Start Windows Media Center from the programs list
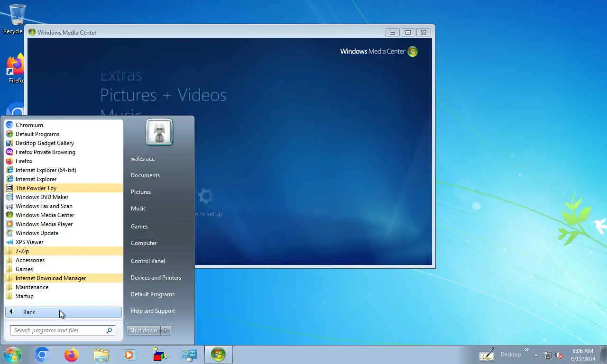Image resolution: width=607 pixels, height=364 pixels. tap(64, 215)
